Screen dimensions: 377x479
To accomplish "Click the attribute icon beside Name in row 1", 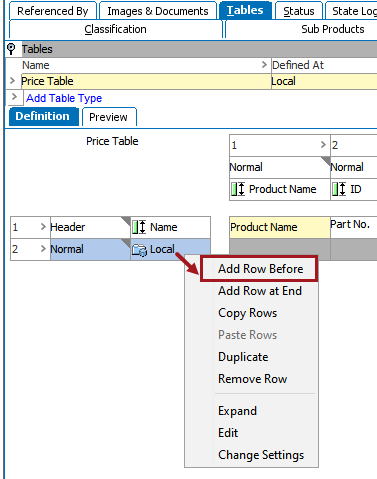I will point(139,227).
